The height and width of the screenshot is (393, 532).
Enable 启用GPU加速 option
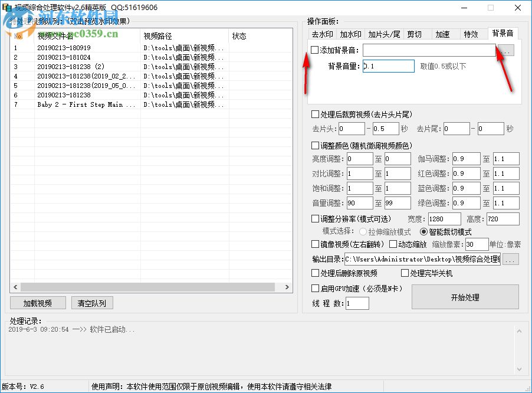pyautogui.click(x=316, y=289)
